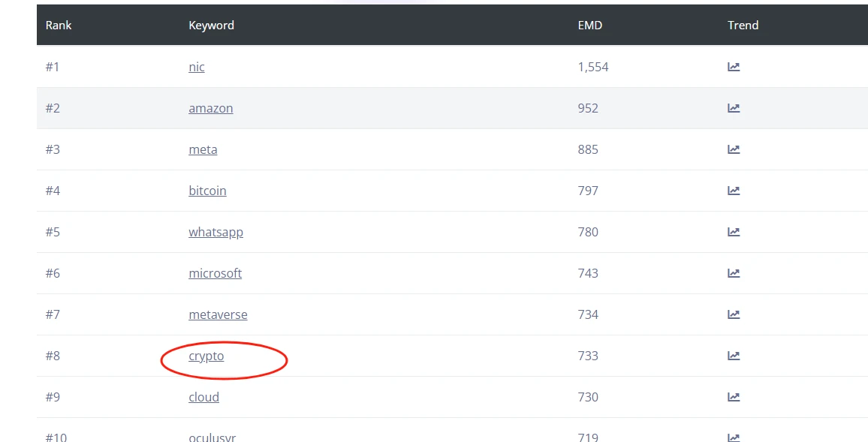The width and height of the screenshot is (868, 442).
Task: Click the metaverse trend icon
Action: tap(734, 314)
